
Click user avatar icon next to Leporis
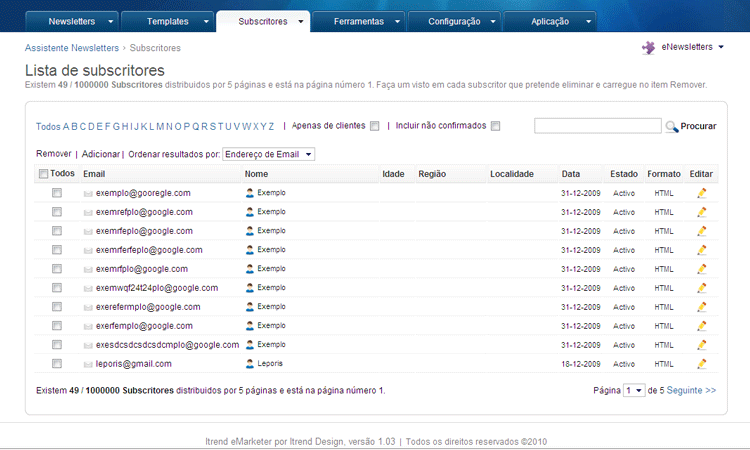pyautogui.click(x=250, y=363)
